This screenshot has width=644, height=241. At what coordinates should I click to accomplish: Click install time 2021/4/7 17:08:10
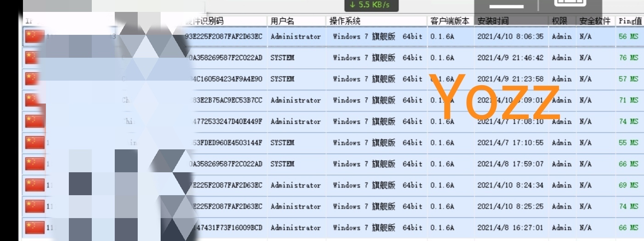click(x=510, y=121)
